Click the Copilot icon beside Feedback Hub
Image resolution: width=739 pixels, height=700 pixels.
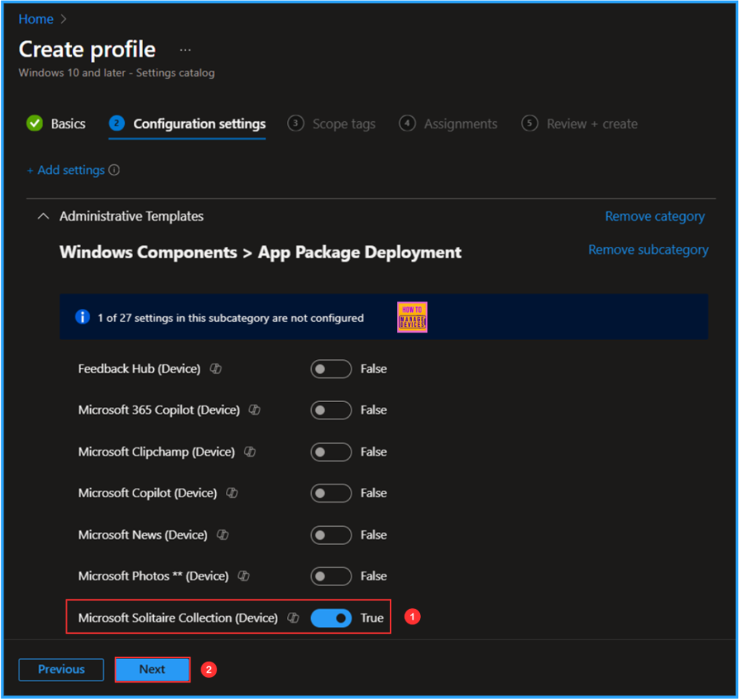215,369
